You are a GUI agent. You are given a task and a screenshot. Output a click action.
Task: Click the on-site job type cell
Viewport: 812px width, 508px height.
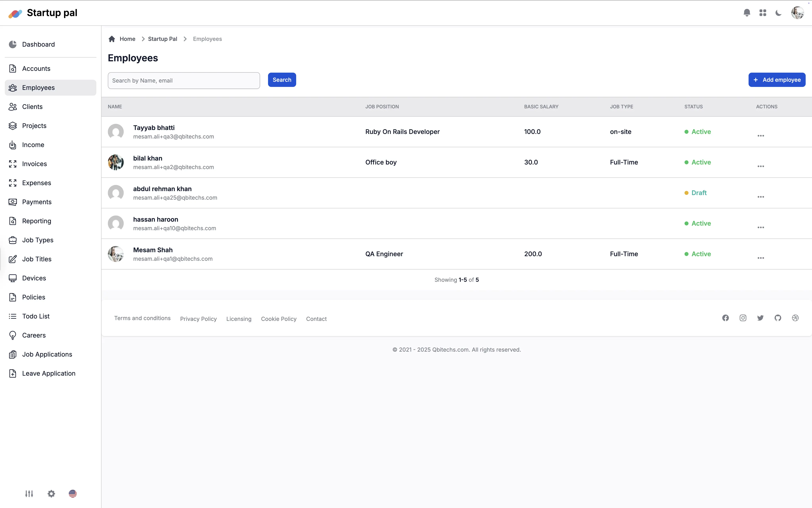(620, 132)
